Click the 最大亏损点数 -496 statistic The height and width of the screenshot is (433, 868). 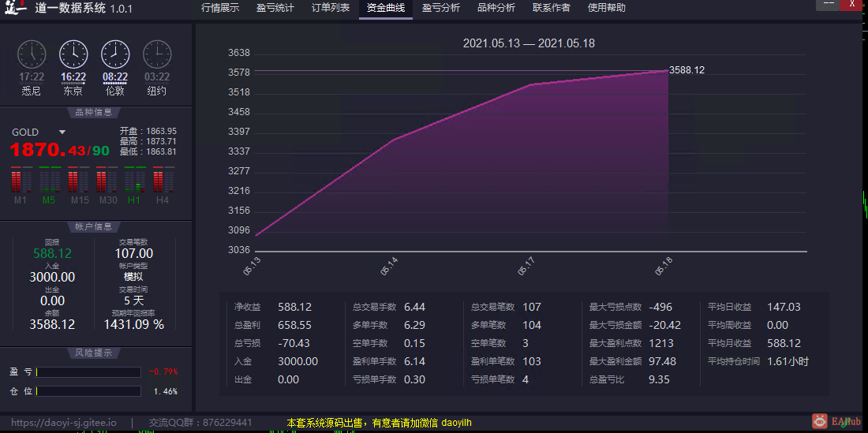(x=631, y=307)
